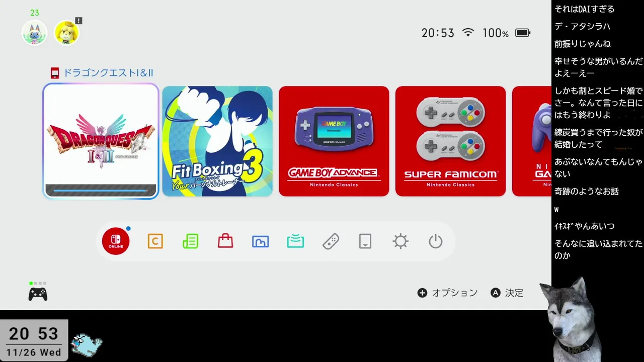Open Virtual Game Cards icon

[x=365, y=241]
